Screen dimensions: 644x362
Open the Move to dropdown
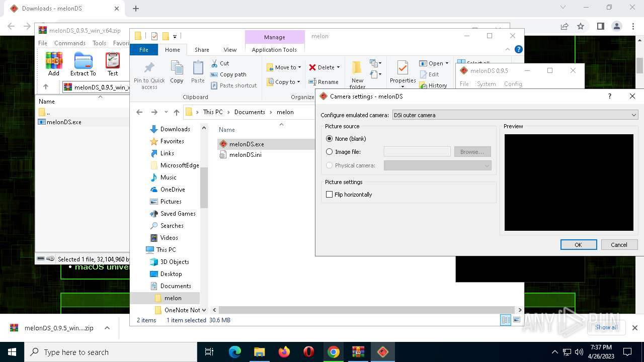click(x=283, y=67)
